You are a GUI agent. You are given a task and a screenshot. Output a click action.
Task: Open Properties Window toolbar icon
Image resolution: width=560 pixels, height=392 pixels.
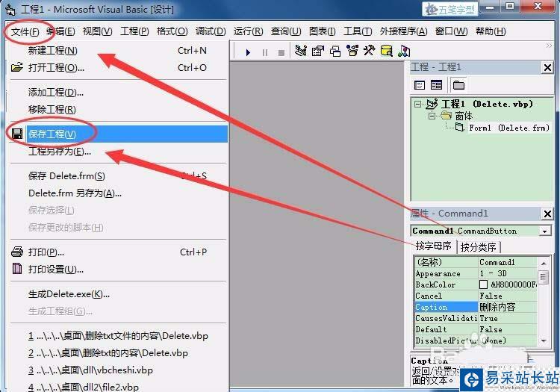click(317, 51)
